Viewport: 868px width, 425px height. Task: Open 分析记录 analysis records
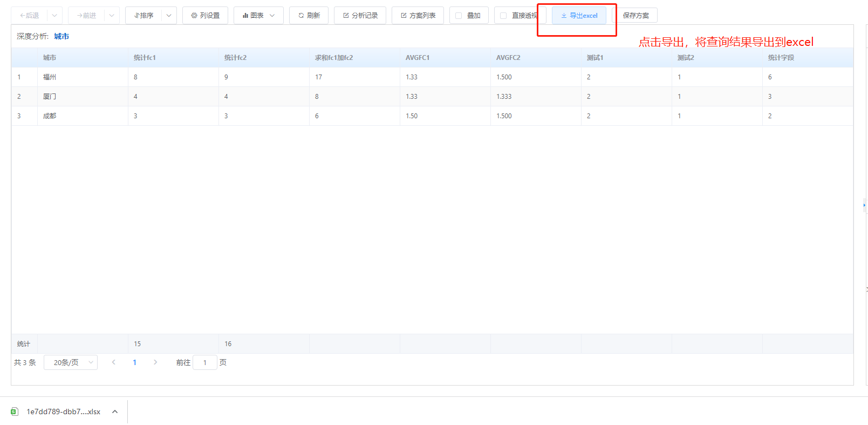pos(360,16)
